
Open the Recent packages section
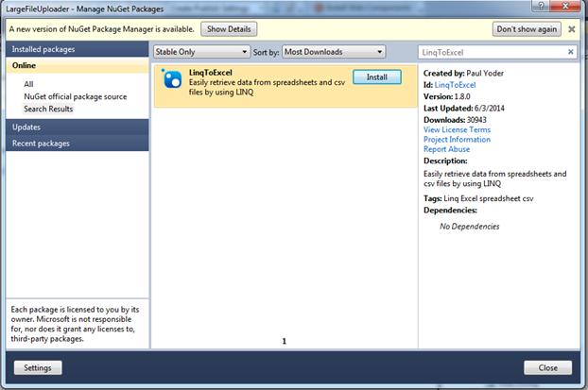(x=78, y=144)
